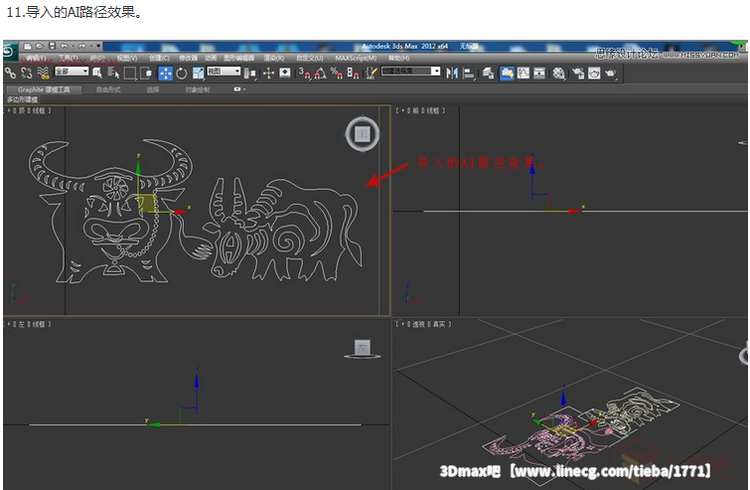
Task: Select the Unlink Selection tool
Action: (x=26, y=73)
